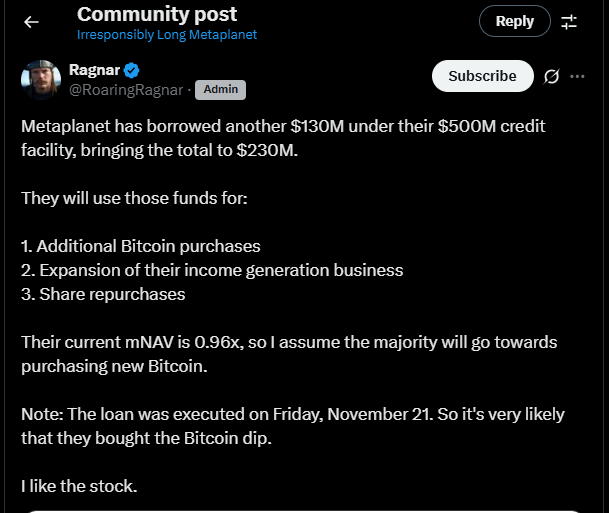Open the Irresponsibly Long Metaplanet community link
Viewport: 609px width, 513px height.
[x=167, y=35]
